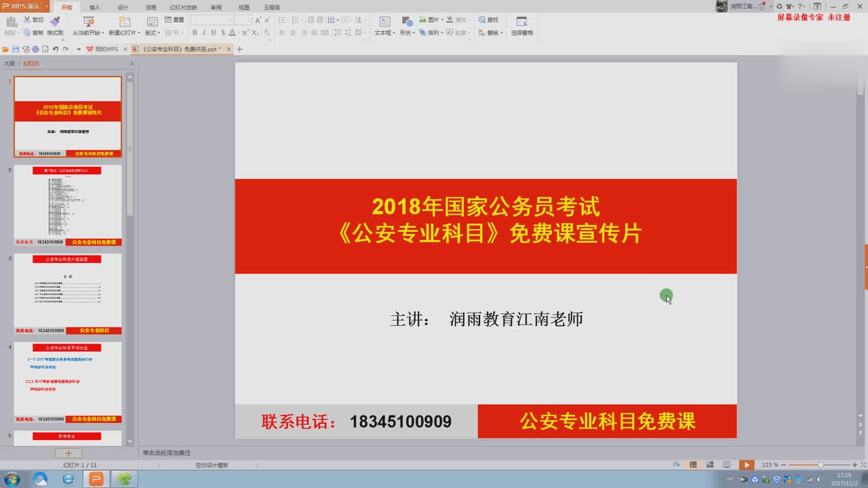Viewport: 868px width, 488px height.
Task: Toggle Subscript formatting
Action: click(255, 33)
